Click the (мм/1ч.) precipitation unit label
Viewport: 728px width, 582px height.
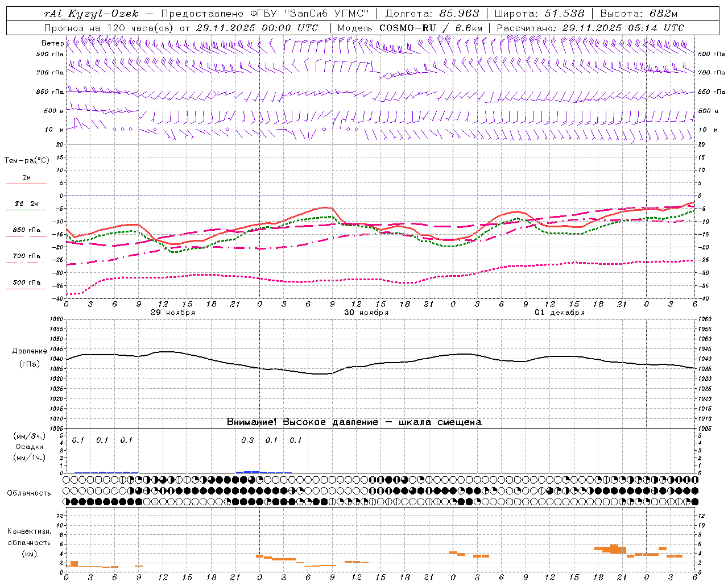(x=30, y=458)
